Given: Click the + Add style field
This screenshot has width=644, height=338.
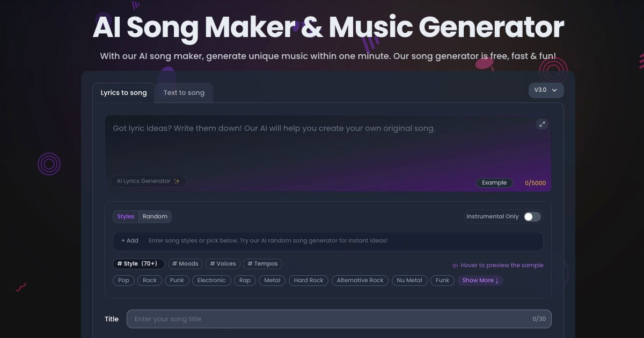Looking at the screenshot, I should [129, 240].
